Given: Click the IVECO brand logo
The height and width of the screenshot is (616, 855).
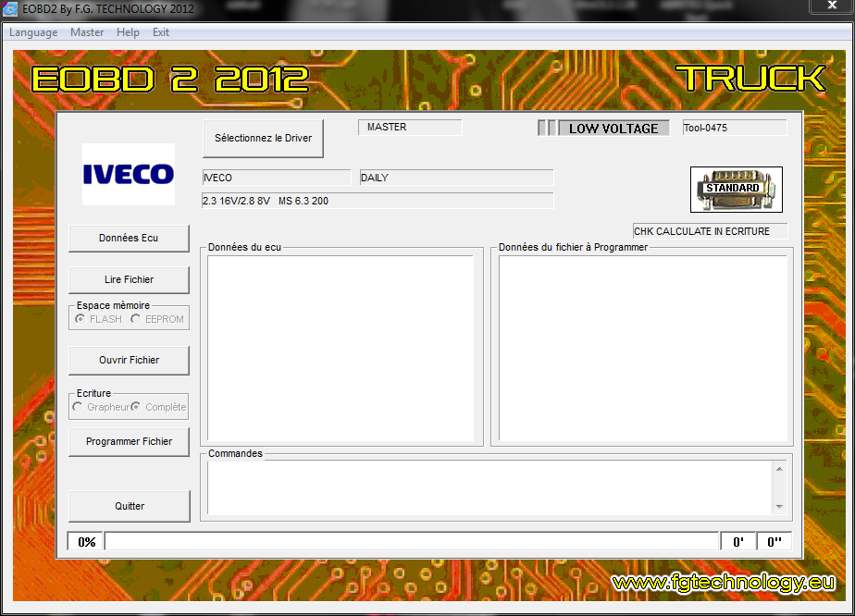Looking at the screenshot, I should click(129, 175).
